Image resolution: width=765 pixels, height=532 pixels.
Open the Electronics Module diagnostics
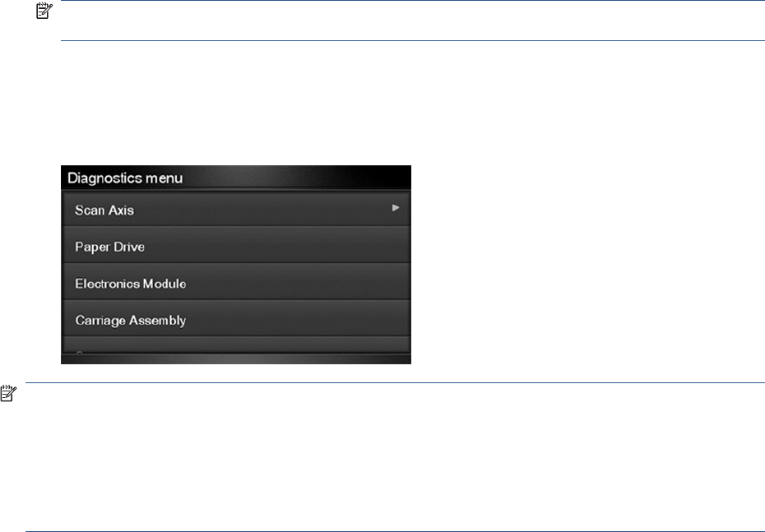point(236,282)
